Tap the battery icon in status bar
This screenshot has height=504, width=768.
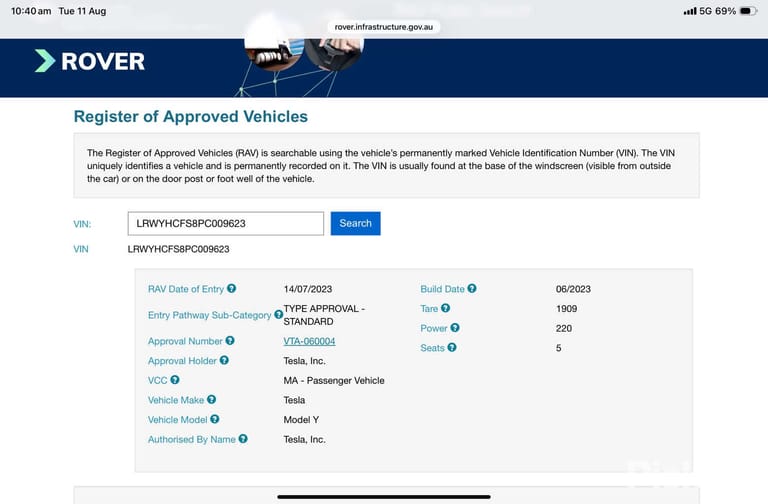click(x=748, y=11)
